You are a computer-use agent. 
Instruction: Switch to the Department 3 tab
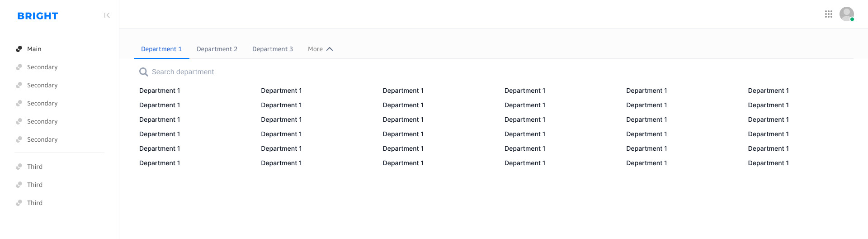273,49
